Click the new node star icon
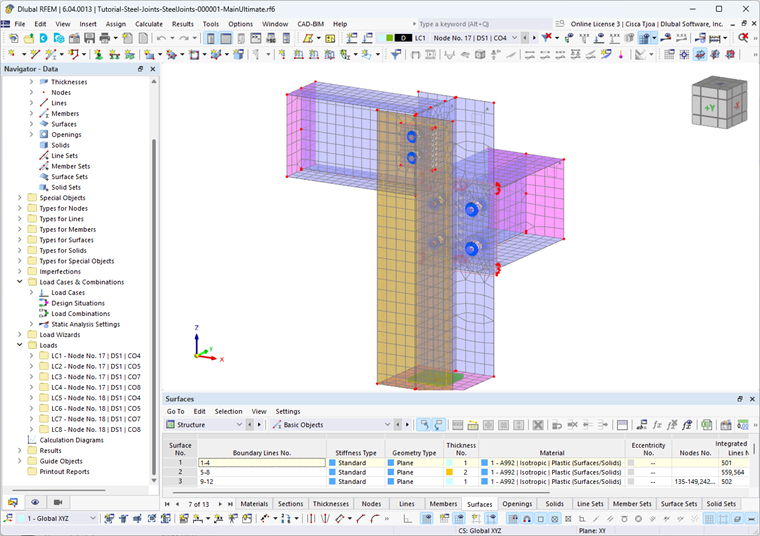 pyautogui.click(x=12, y=54)
